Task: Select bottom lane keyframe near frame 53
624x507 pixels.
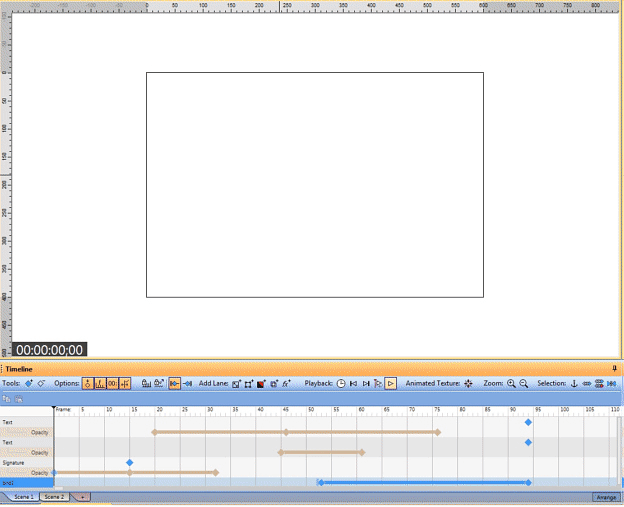Action: [321, 483]
